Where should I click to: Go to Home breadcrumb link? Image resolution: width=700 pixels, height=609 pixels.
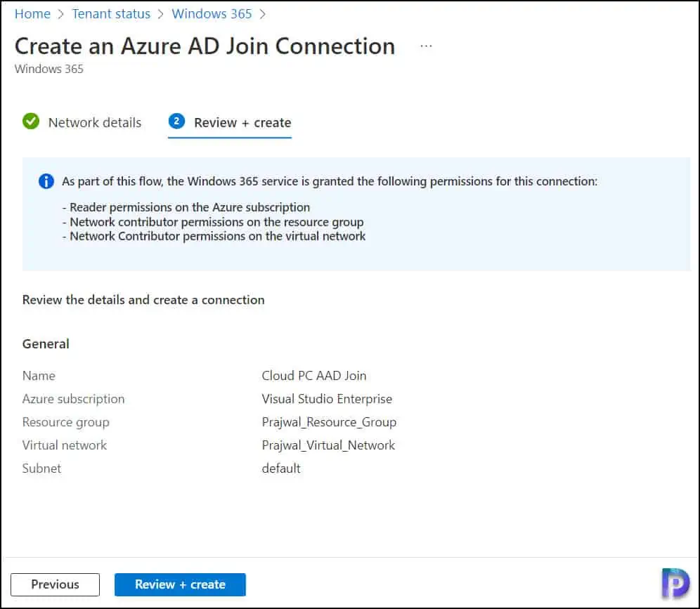pos(32,14)
